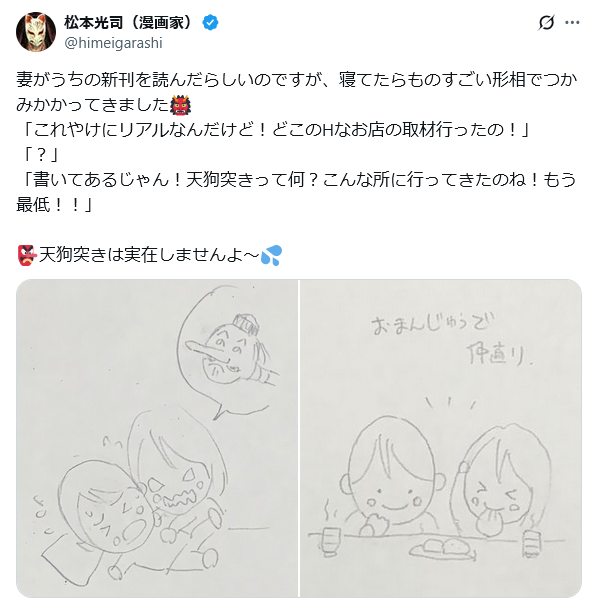Open the @himeigarashi handle link

tap(113, 43)
